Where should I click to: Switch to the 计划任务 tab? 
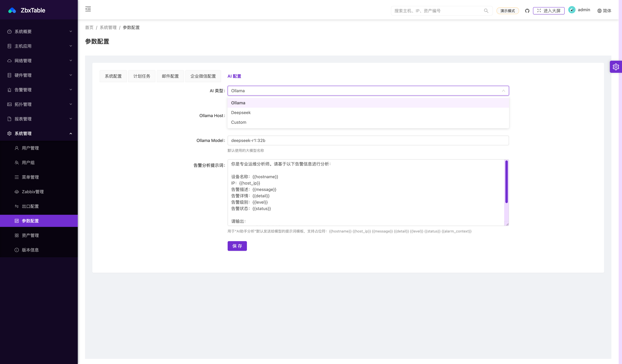[142, 76]
